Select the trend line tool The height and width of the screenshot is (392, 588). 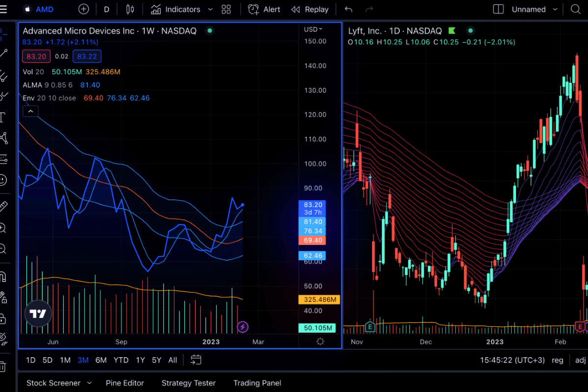[4, 53]
